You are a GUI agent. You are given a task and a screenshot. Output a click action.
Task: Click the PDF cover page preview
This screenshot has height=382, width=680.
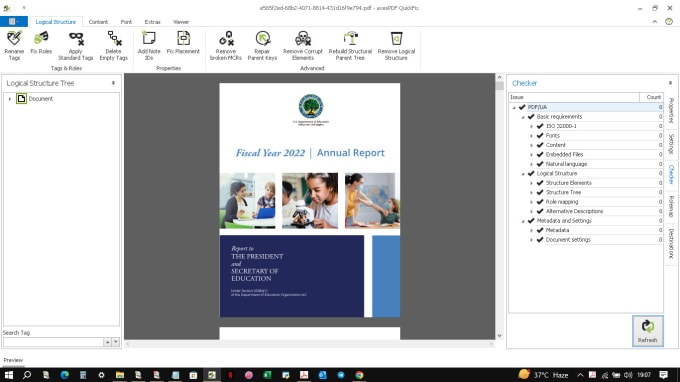[x=310, y=200]
